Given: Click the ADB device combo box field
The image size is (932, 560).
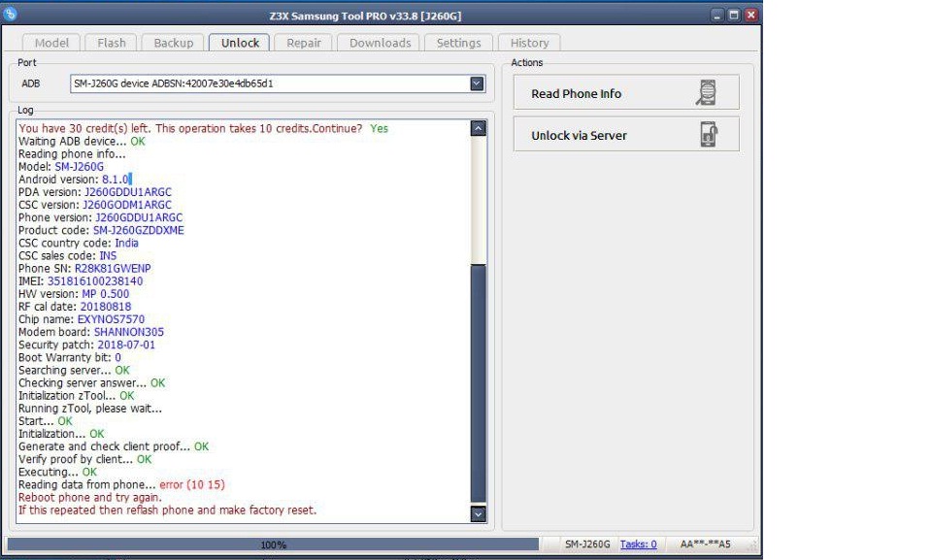Looking at the screenshot, I should [278, 83].
